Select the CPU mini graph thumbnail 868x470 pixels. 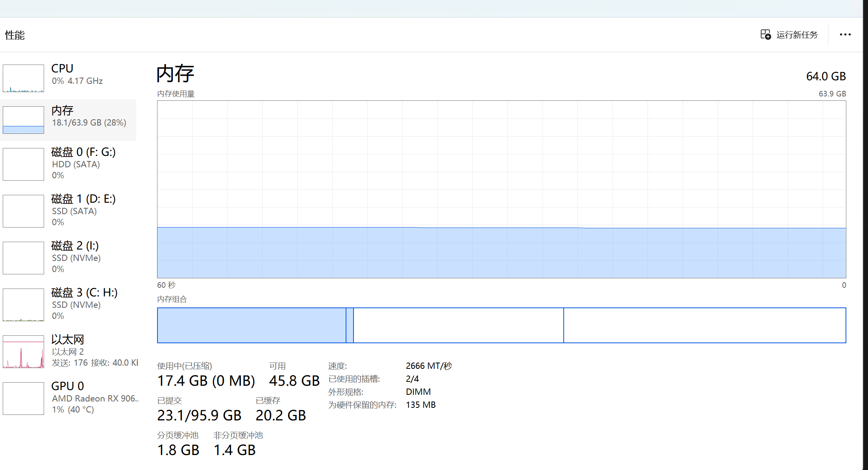click(x=23, y=78)
